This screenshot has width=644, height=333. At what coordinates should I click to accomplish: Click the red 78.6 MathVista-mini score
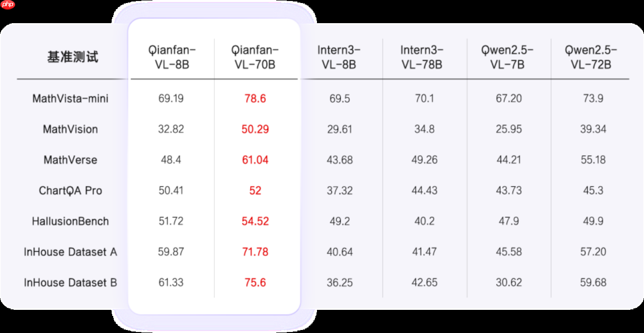(255, 99)
